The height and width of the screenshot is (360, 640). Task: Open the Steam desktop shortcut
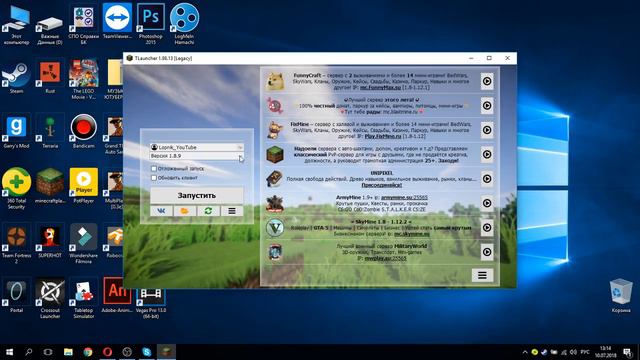point(16,78)
